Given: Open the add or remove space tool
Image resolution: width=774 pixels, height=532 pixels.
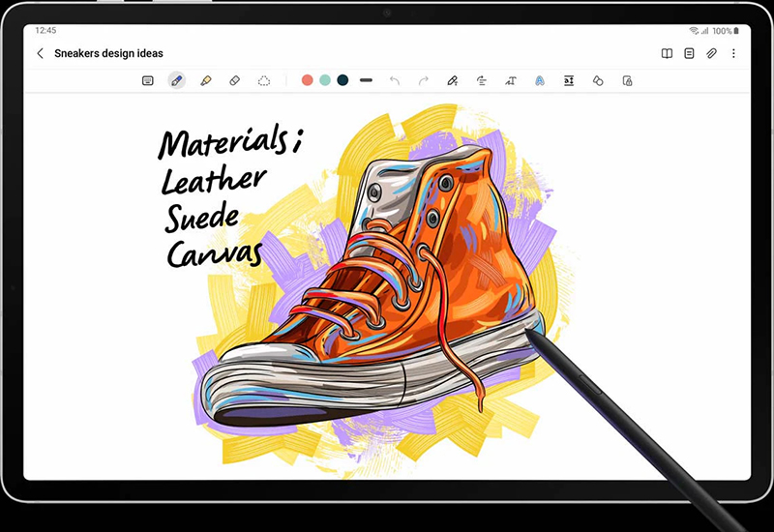Looking at the screenshot, I should (x=569, y=80).
